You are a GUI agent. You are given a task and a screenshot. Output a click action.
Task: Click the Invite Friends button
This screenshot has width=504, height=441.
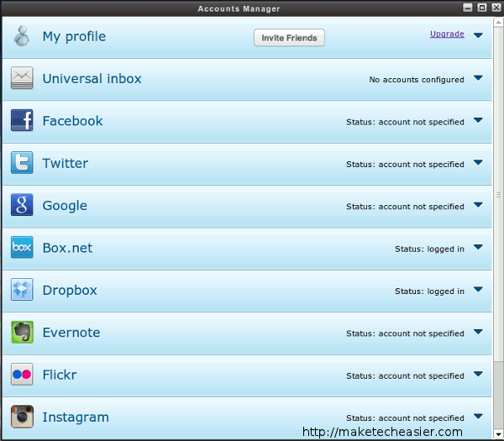coord(289,38)
